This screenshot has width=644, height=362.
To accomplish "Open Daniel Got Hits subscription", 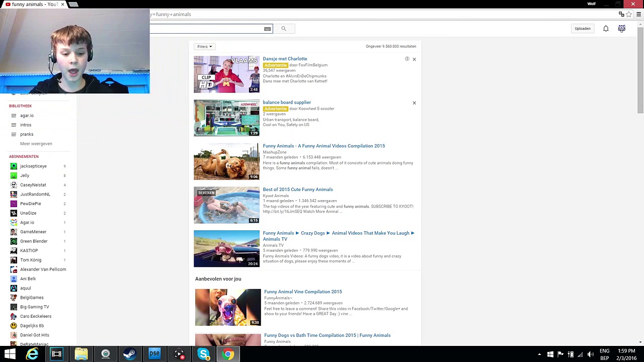I will coord(35,335).
